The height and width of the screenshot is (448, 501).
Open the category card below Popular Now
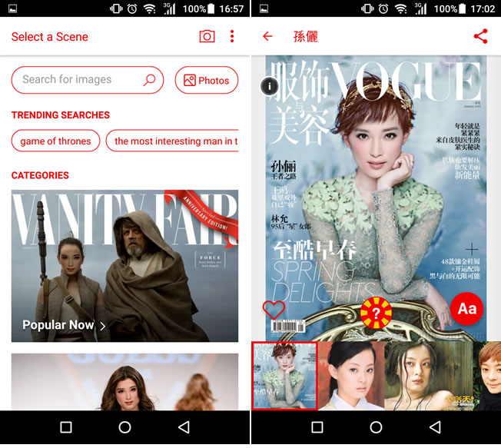(x=124, y=382)
